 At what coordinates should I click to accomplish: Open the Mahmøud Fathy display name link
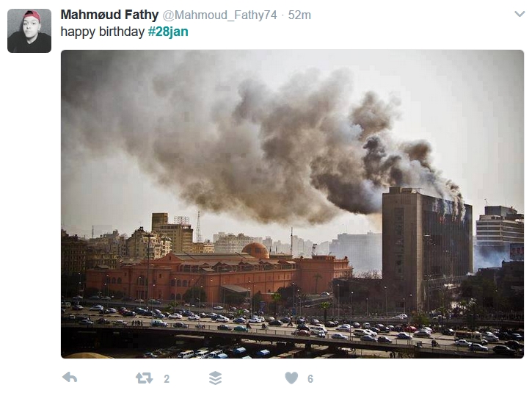coord(109,15)
